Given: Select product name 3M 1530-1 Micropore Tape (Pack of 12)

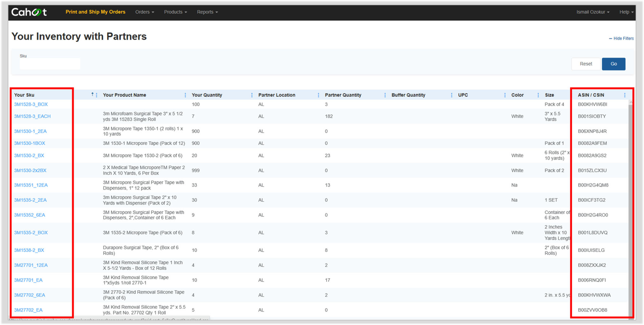Looking at the screenshot, I should [144, 143].
